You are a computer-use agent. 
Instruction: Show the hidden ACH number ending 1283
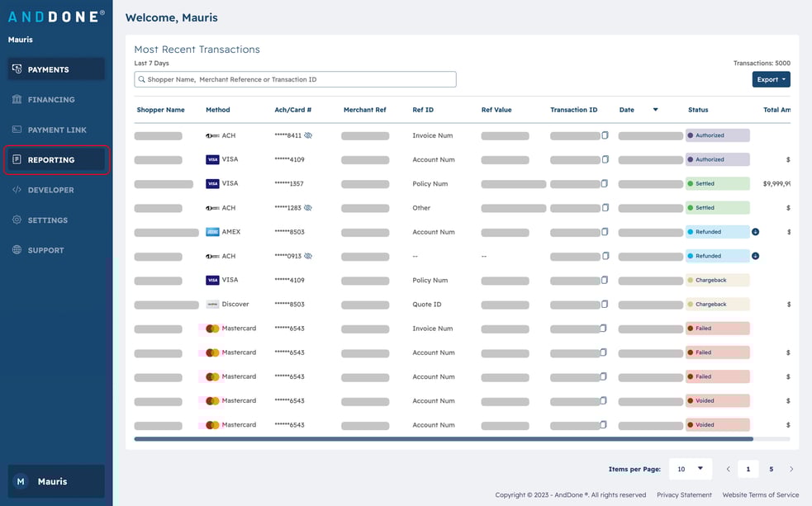tap(308, 208)
